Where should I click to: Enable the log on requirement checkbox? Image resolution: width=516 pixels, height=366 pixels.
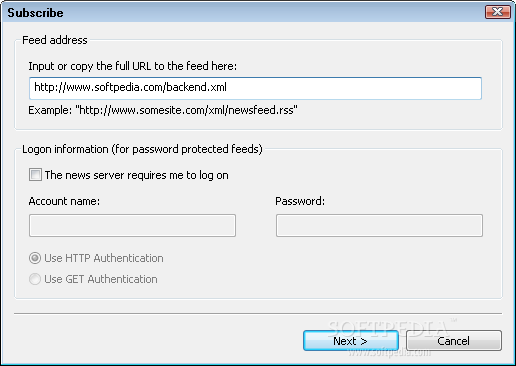tap(35, 175)
